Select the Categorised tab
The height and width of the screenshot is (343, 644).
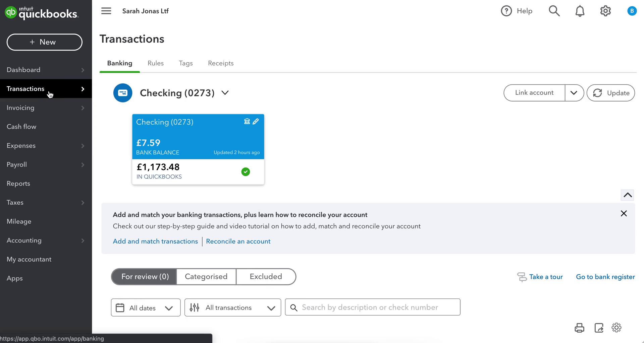pos(206,277)
